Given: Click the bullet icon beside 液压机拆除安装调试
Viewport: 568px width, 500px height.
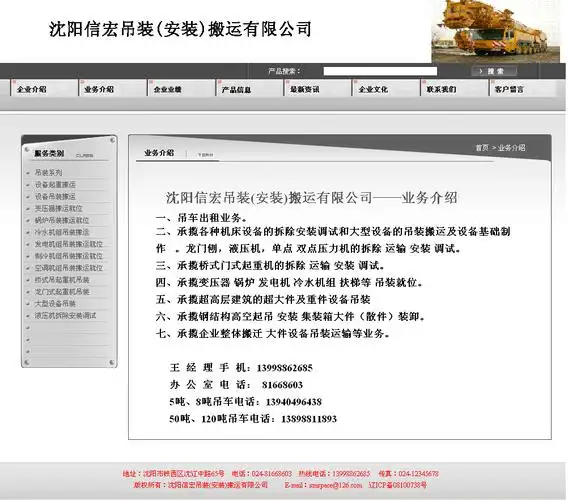Looking at the screenshot, I should (28, 316).
